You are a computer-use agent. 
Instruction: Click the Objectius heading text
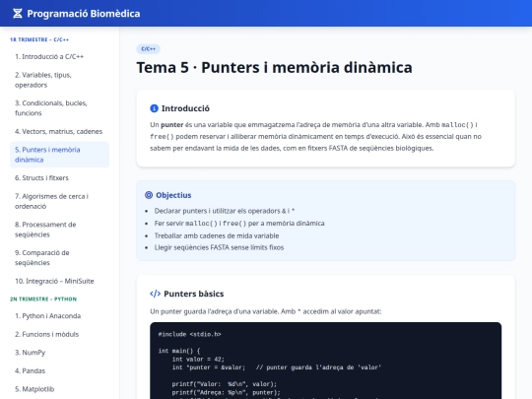coord(173,195)
